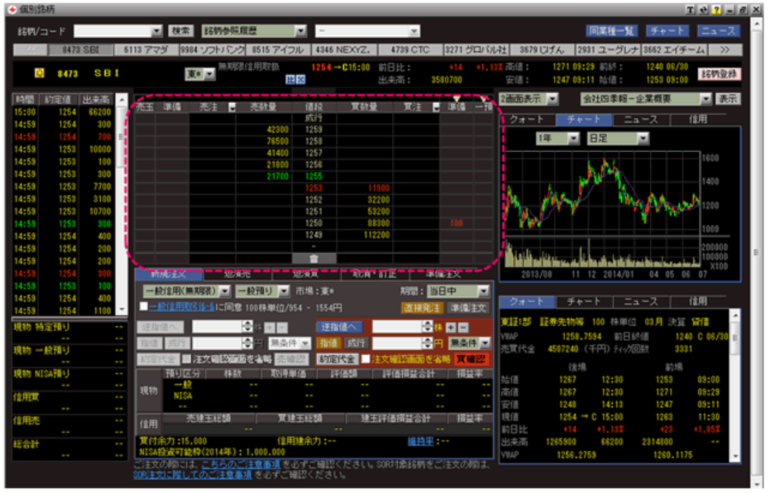Open the 銘柄/コード combo box dropdown
Viewport: 768px width, 493px height.
[x=156, y=31]
